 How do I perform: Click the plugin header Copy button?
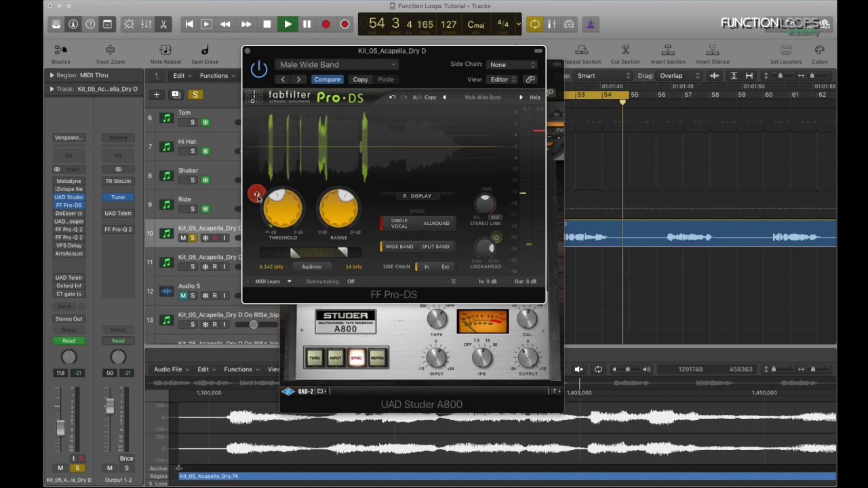coord(360,79)
